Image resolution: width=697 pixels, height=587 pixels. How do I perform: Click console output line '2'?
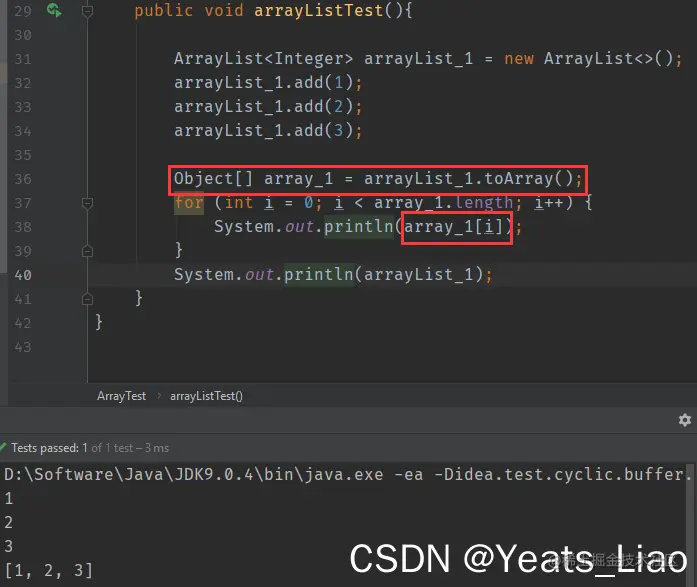(8, 523)
